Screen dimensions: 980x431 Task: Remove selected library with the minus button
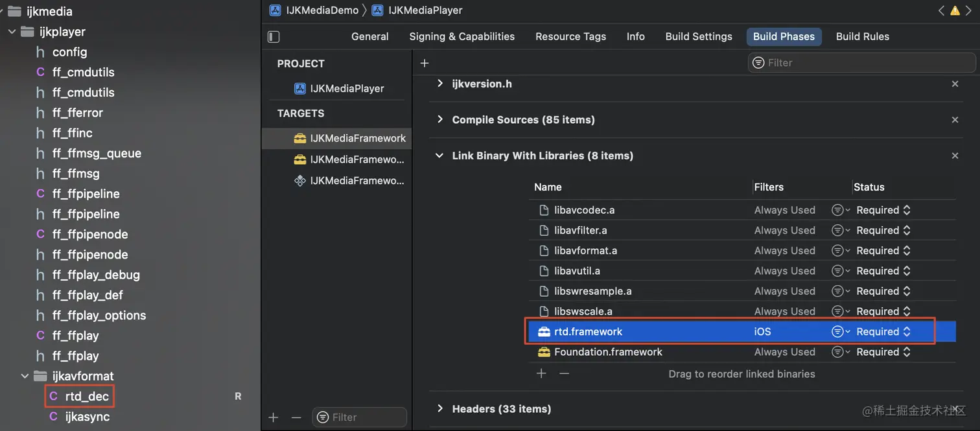point(564,373)
